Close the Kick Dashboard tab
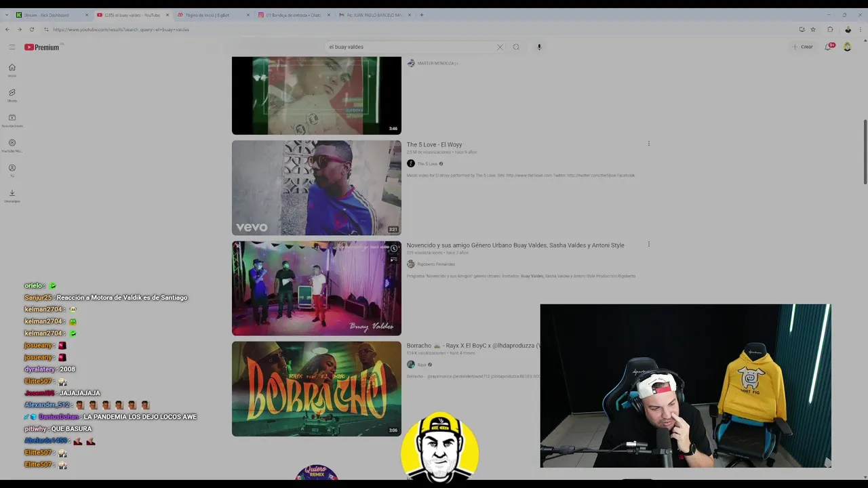Viewport: 868px width, 488px height. coord(87,15)
